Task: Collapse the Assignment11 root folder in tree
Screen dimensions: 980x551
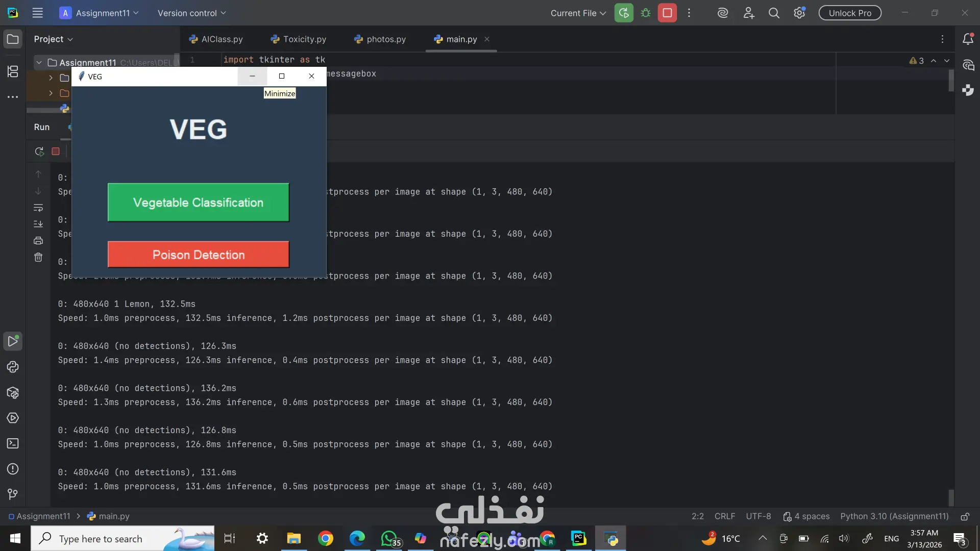Action: [39, 63]
